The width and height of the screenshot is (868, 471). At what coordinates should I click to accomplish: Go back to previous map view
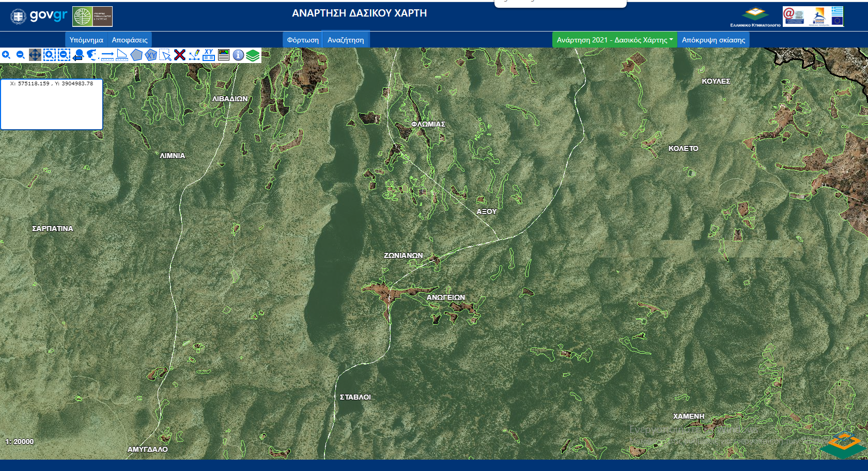pyautogui.click(x=79, y=55)
